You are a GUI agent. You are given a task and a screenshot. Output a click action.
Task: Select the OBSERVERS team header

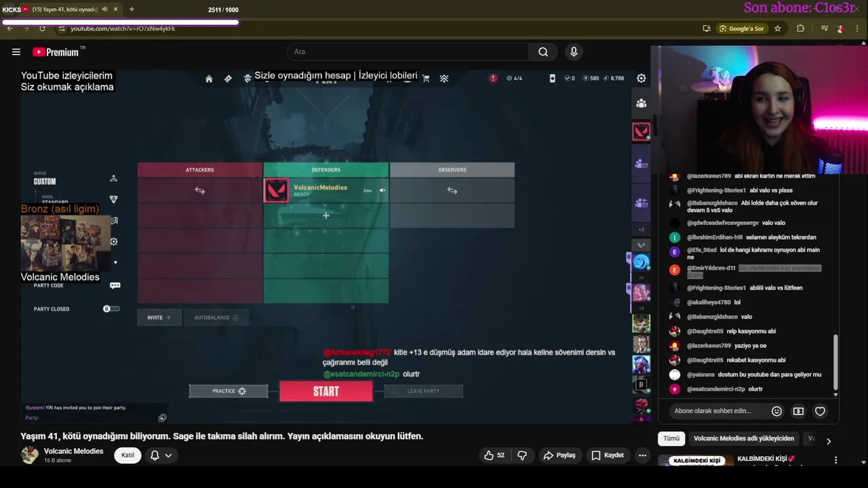pyautogui.click(x=452, y=170)
